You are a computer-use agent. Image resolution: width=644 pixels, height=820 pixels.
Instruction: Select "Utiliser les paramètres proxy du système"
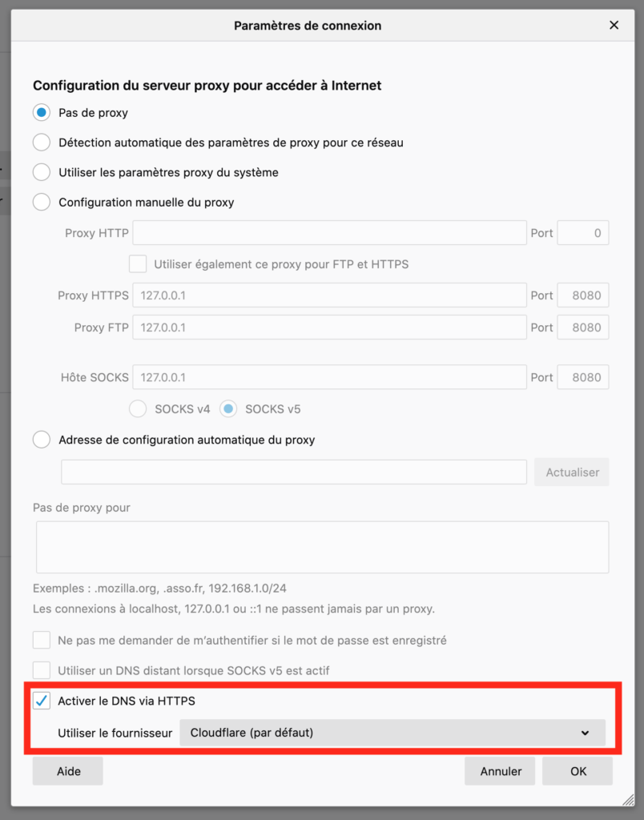tap(42, 172)
